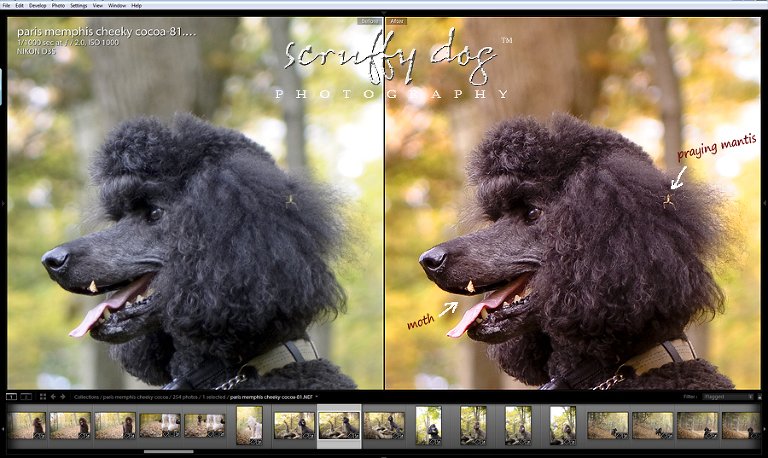
Task: Open source path dropdown after cocoa-81.NEF
Action: [x=314, y=397]
